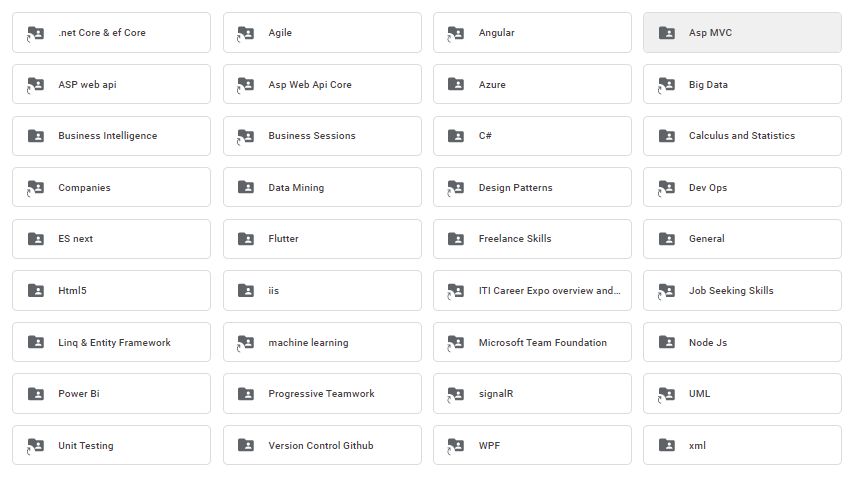Screen dimensions: 852x478
Task: Select the Microsoft Team Foundation folder
Action: (x=532, y=342)
